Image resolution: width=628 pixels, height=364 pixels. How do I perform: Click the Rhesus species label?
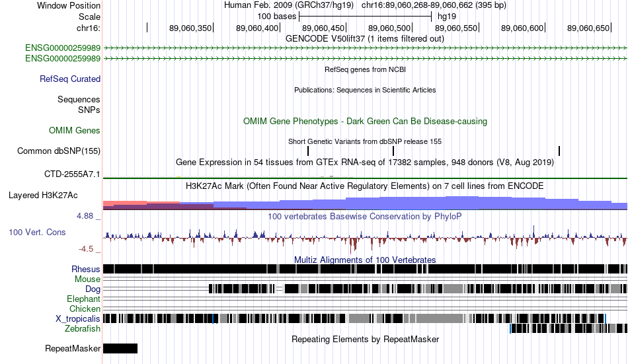[x=86, y=269]
